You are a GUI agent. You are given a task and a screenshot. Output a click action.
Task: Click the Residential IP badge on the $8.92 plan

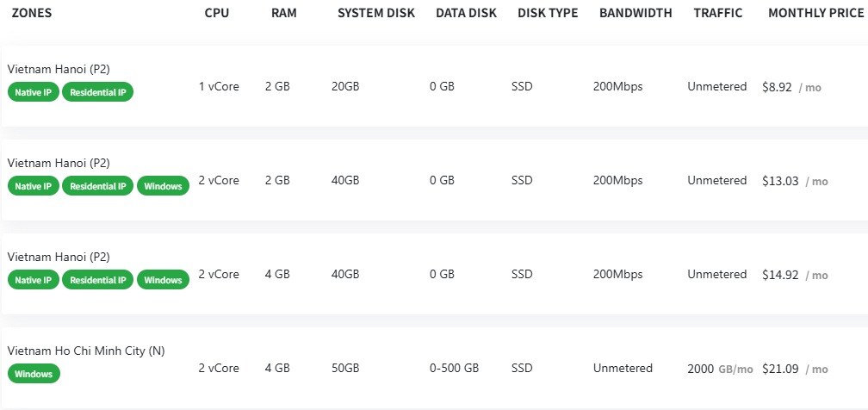coord(97,92)
